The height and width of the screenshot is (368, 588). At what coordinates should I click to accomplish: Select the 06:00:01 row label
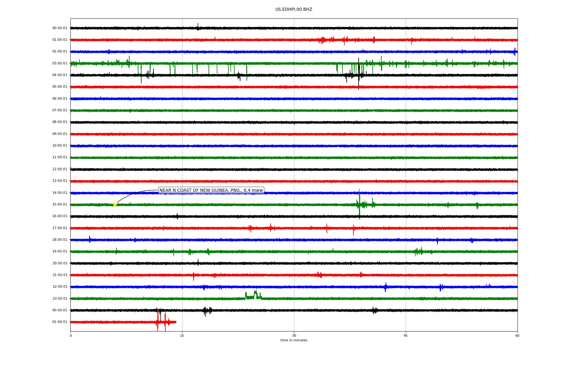coord(60,98)
